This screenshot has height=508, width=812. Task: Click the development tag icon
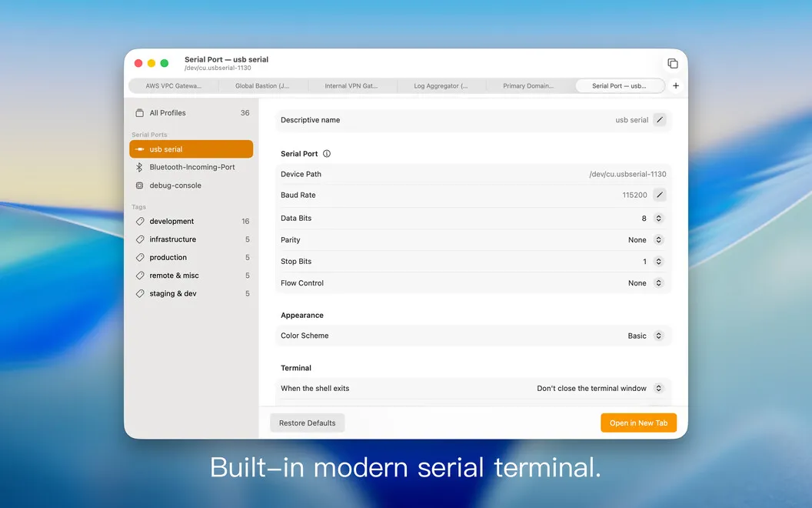pyautogui.click(x=140, y=222)
